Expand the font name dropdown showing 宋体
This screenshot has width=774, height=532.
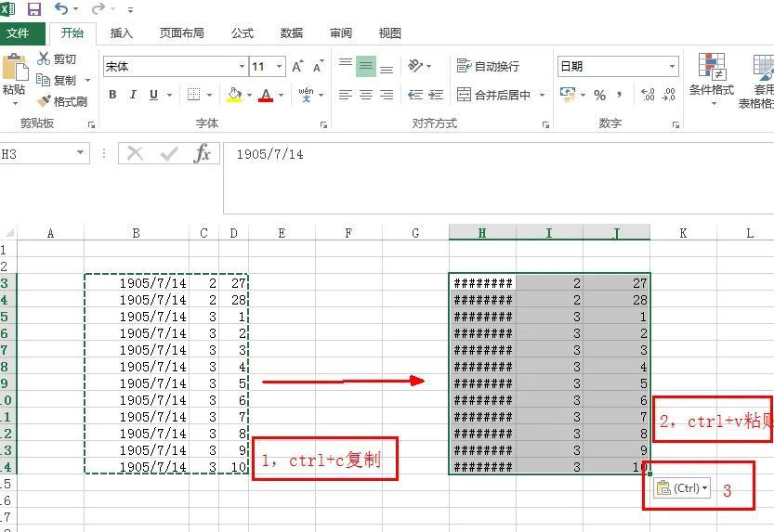pyautogui.click(x=242, y=66)
